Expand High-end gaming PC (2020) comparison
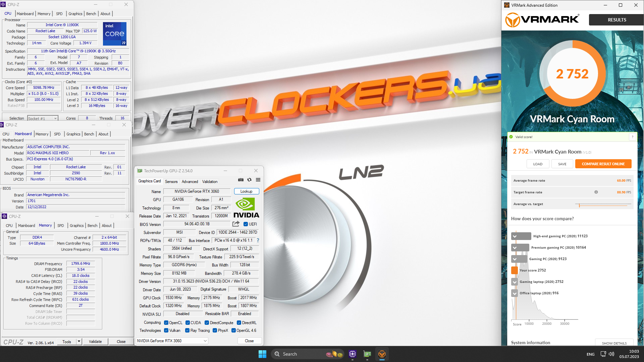644x362 pixels. pyautogui.click(x=515, y=236)
